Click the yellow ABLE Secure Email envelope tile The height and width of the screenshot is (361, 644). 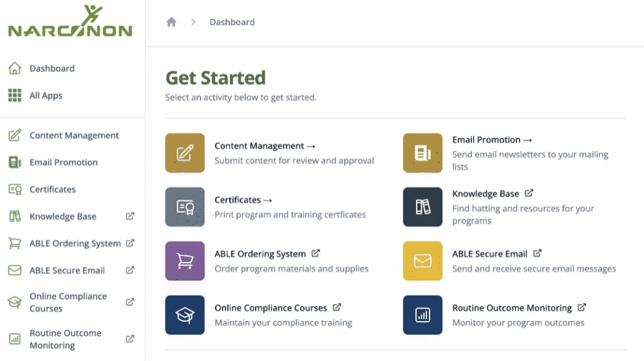pyautogui.click(x=422, y=261)
